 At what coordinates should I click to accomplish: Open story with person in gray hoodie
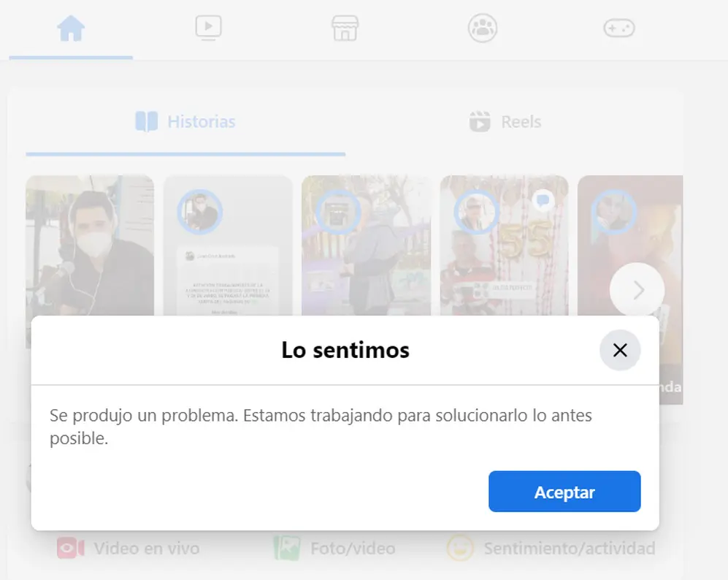tap(366, 245)
